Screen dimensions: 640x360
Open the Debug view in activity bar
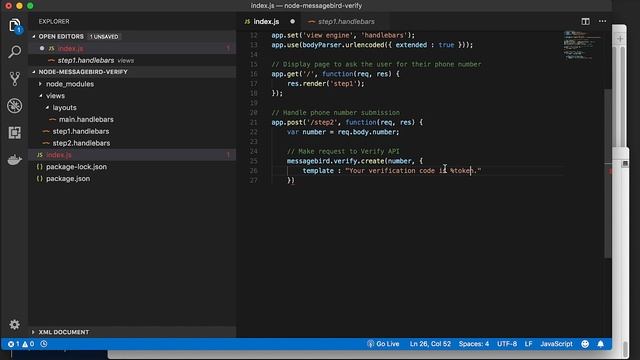pos(15,106)
